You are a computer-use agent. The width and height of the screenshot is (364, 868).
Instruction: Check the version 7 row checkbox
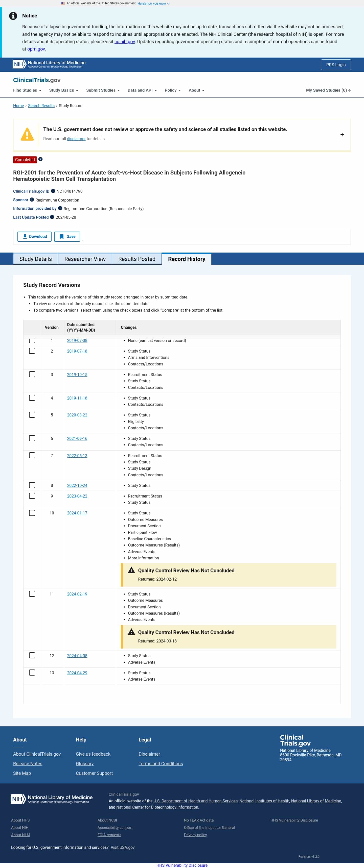32,456
